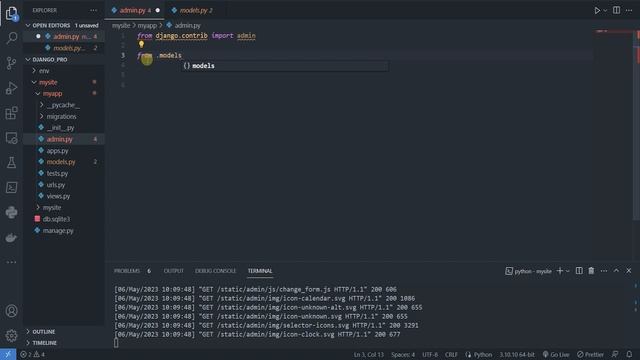Viewport: 640px width, 360px height.
Task: Open manage.py in the file tree
Action: (64, 231)
